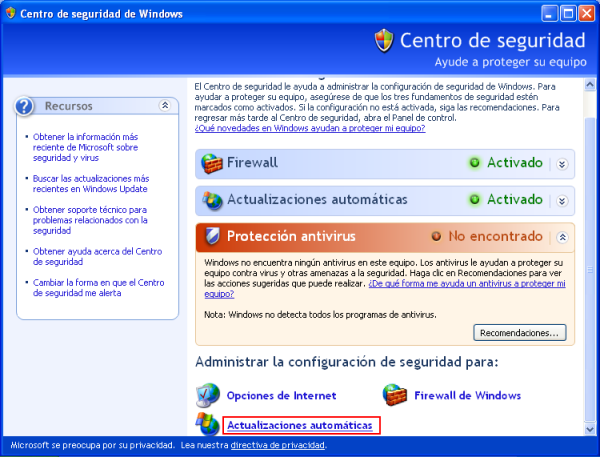Collapse the Protección antivirus section
The height and width of the screenshot is (457, 600).
(x=562, y=237)
